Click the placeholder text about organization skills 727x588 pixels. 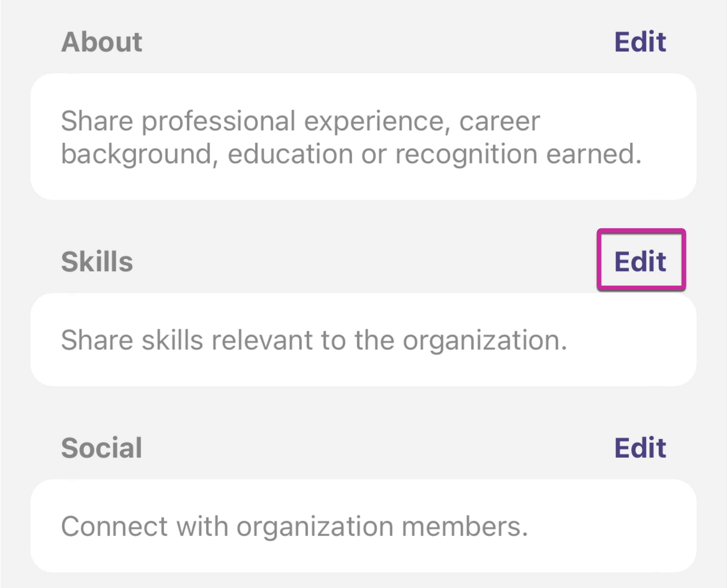point(314,340)
